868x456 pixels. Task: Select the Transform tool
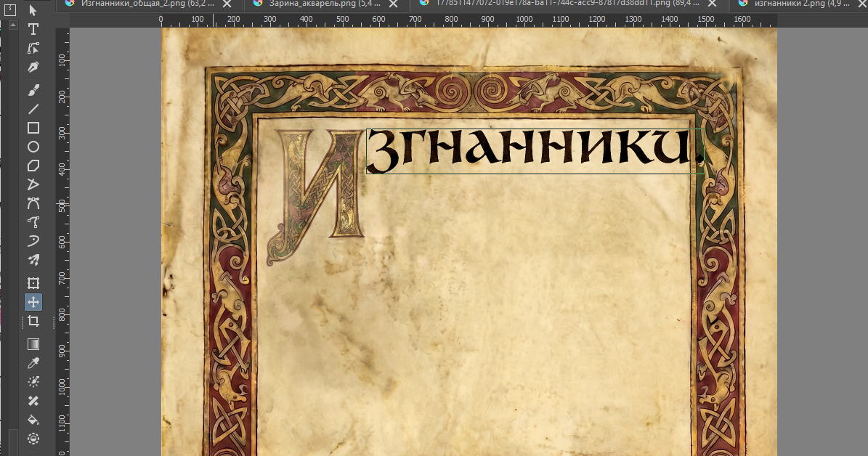tap(33, 282)
